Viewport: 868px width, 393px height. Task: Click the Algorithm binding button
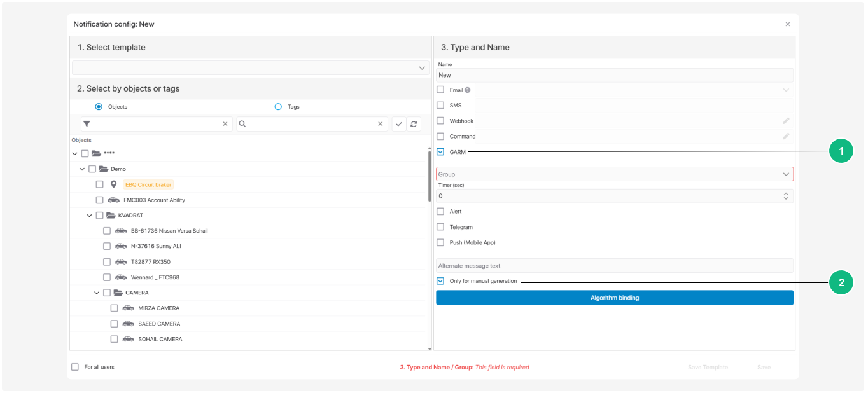coord(614,298)
